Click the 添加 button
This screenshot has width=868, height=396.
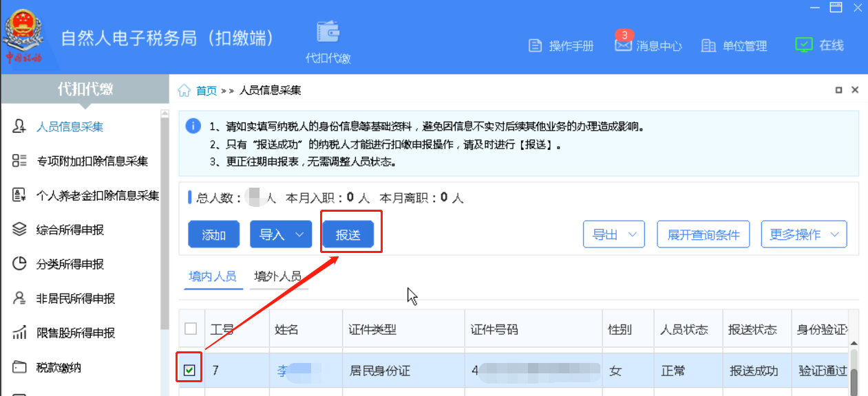point(214,234)
